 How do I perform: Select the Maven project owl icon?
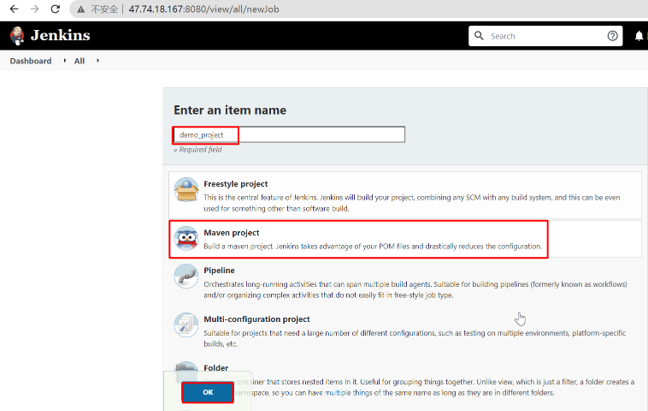click(186, 238)
